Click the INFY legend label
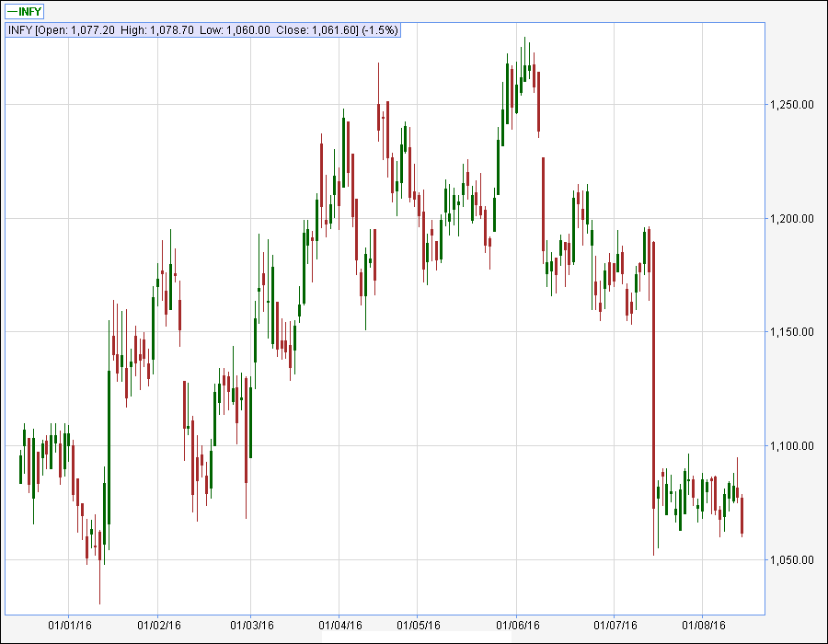 [x=30, y=11]
